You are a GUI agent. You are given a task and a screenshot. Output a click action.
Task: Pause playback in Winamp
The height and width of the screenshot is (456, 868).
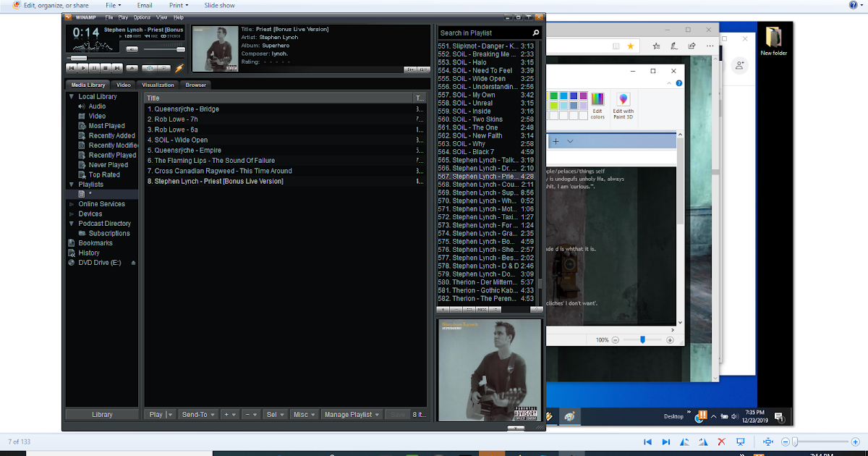pyautogui.click(x=93, y=68)
